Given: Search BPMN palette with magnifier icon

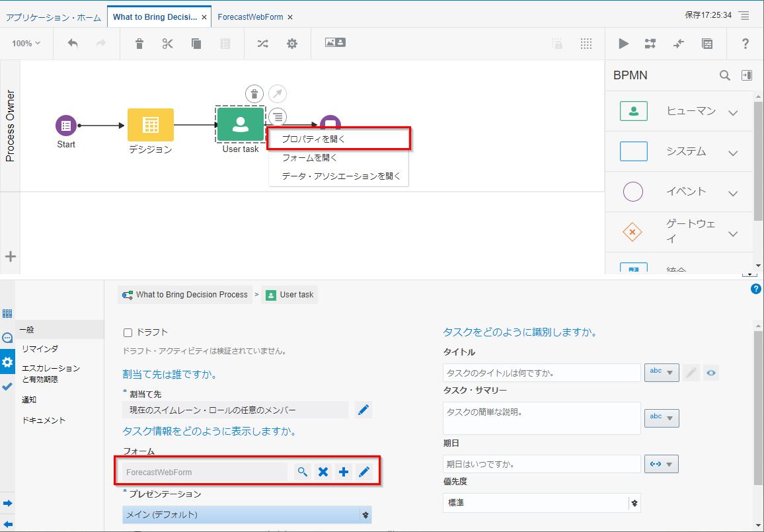Looking at the screenshot, I should click(x=725, y=75).
